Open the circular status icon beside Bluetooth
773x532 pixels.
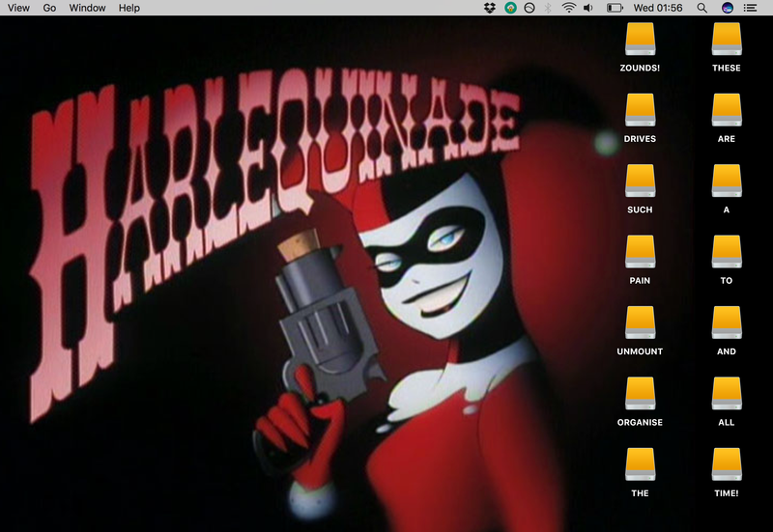coord(530,8)
